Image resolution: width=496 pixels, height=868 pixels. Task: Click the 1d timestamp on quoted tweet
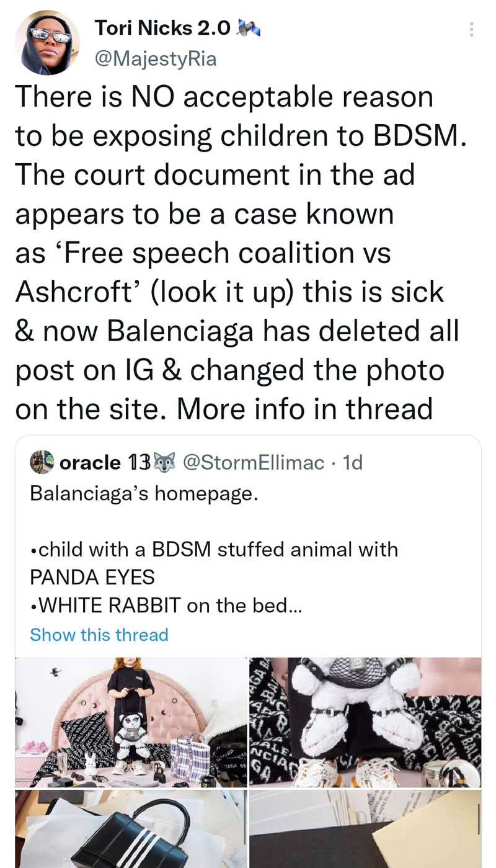point(352,462)
